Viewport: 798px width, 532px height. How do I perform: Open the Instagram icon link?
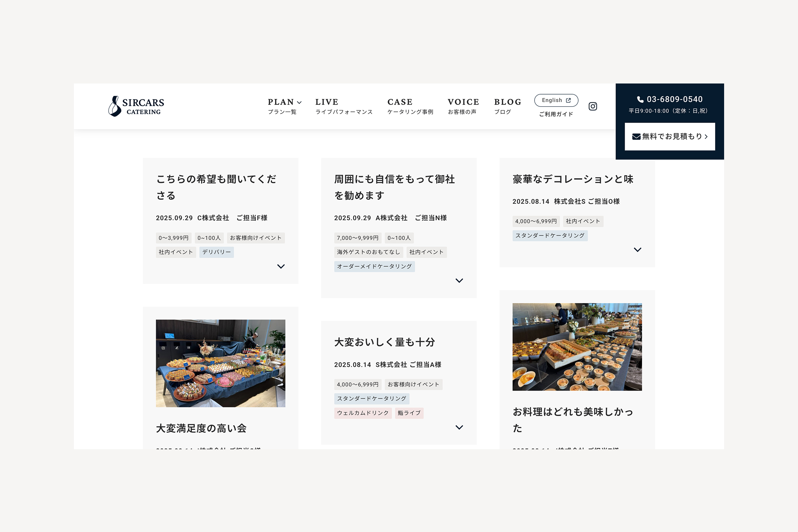593,106
